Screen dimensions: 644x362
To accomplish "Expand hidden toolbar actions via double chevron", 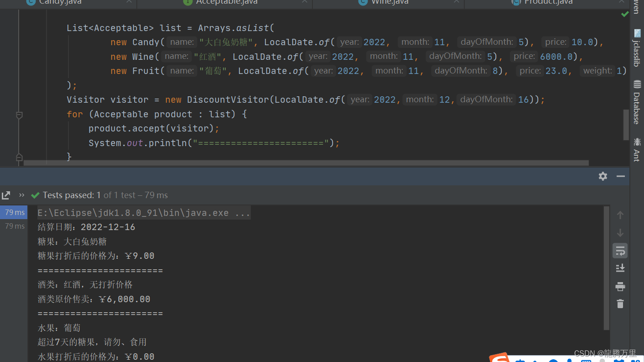I will click(21, 195).
